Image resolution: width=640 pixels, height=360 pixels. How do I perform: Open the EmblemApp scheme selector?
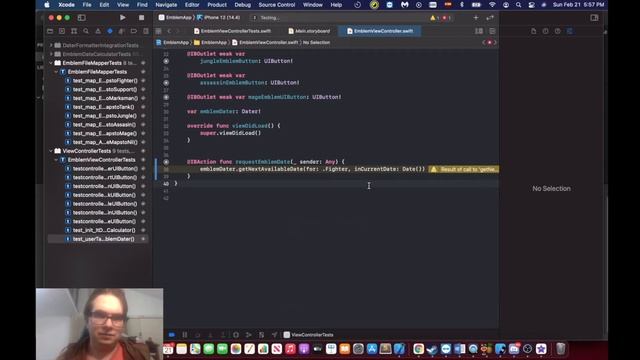tap(175, 18)
